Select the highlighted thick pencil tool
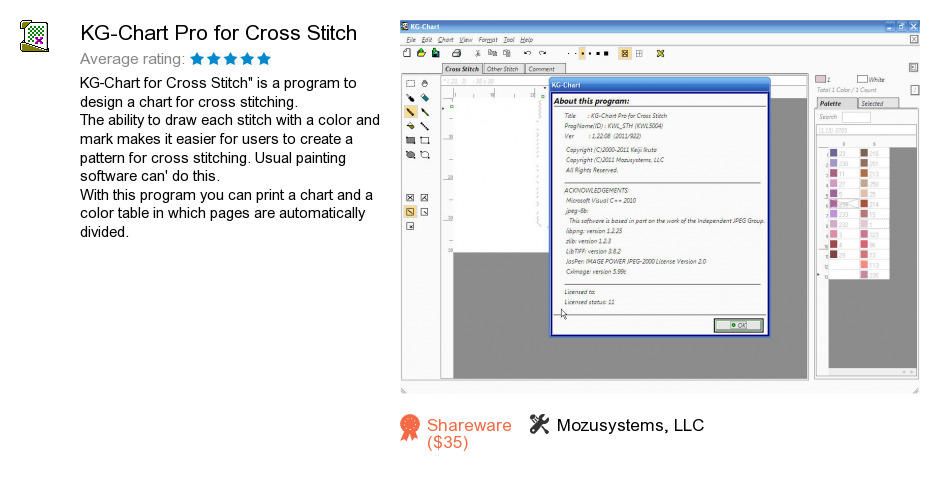Screen dimensions: 940x478 coord(411,112)
